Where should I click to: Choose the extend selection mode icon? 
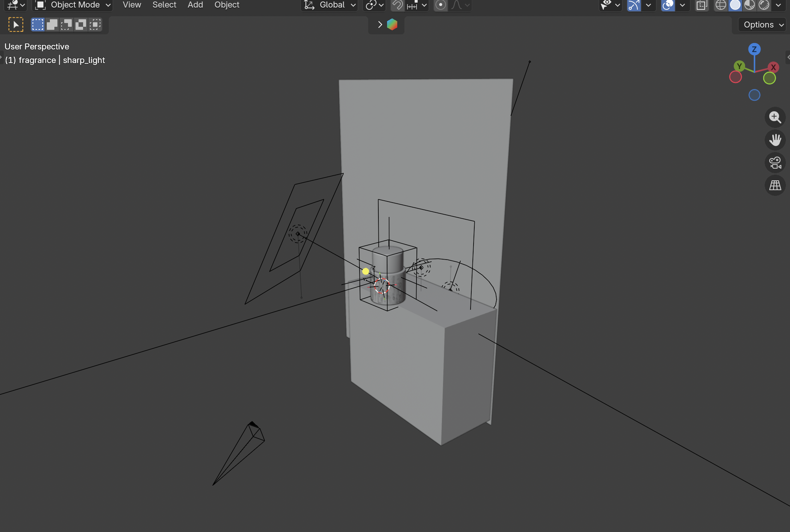tap(52, 25)
